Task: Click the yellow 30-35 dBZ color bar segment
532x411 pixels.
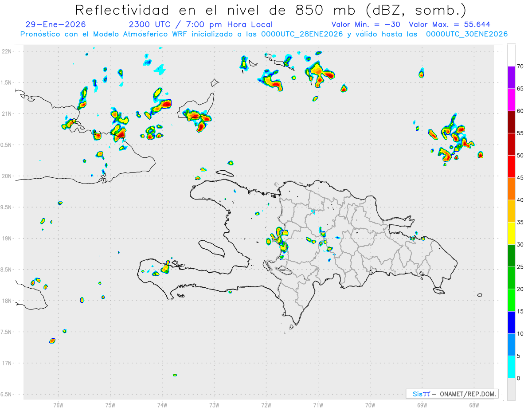Action: [511, 233]
